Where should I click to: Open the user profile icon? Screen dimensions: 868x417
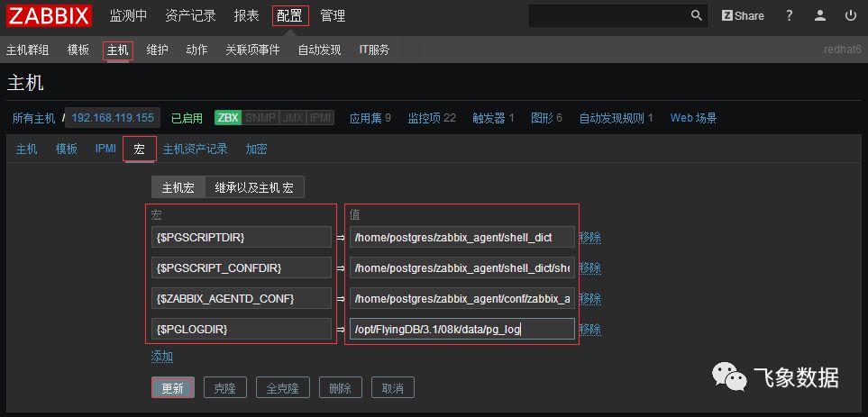tap(820, 15)
